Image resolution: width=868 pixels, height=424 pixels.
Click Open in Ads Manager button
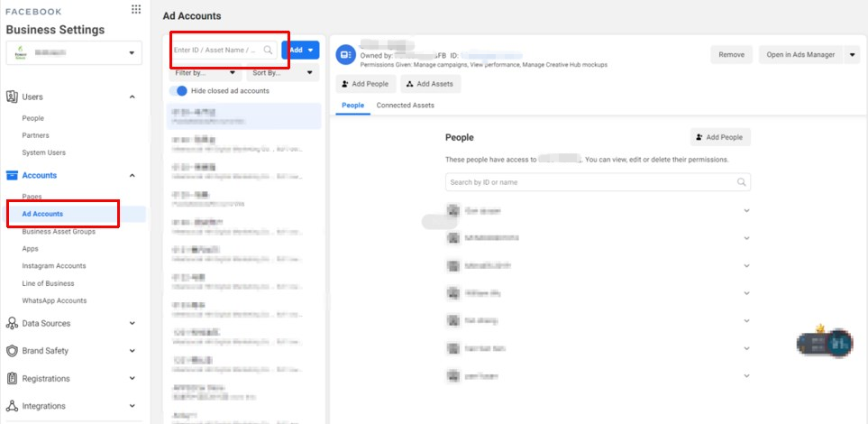[x=800, y=55]
